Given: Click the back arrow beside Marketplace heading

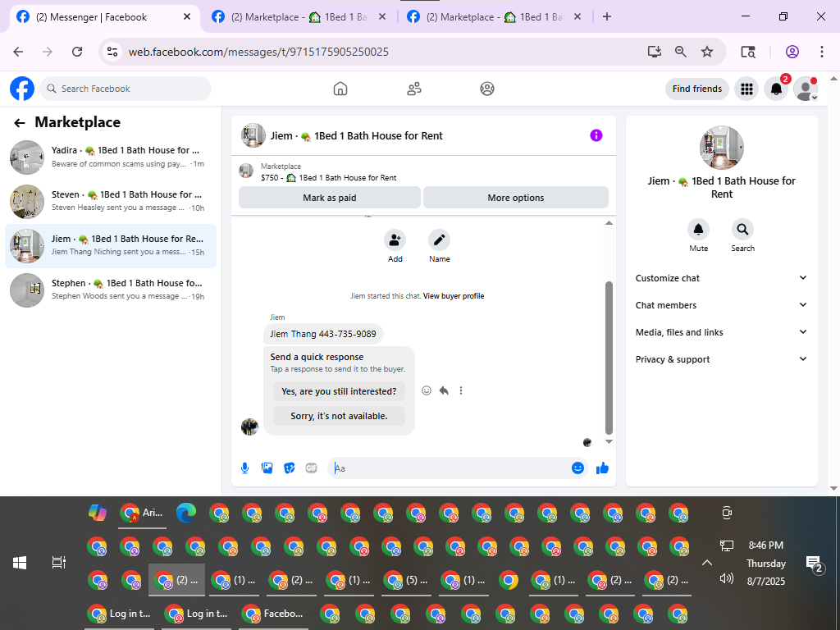Looking at the screenshot, I should click(20, 123).
